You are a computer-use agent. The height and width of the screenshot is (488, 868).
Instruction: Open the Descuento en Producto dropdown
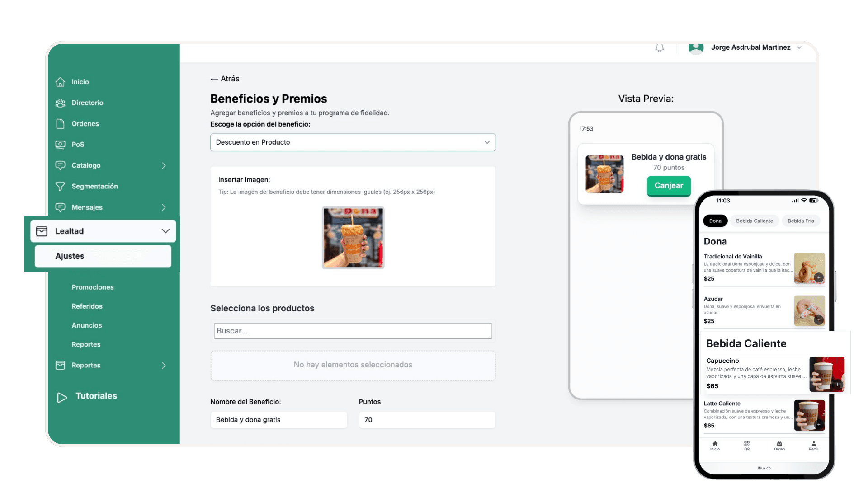(x=353, y=142)
